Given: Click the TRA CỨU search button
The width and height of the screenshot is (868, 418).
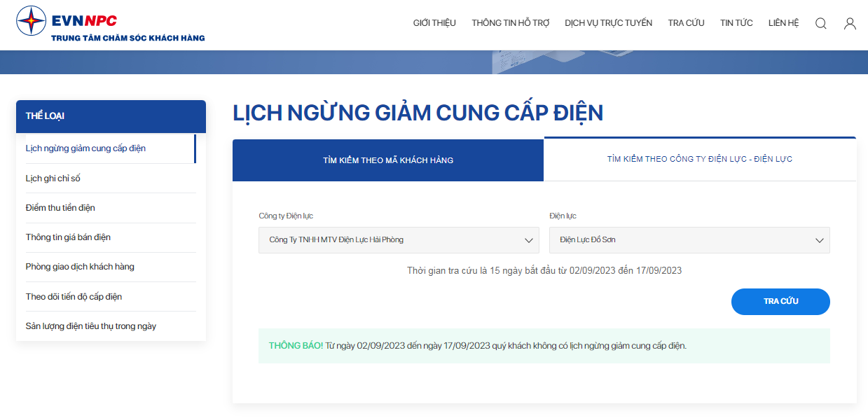Looking at the screenshot, I should 780,302.
